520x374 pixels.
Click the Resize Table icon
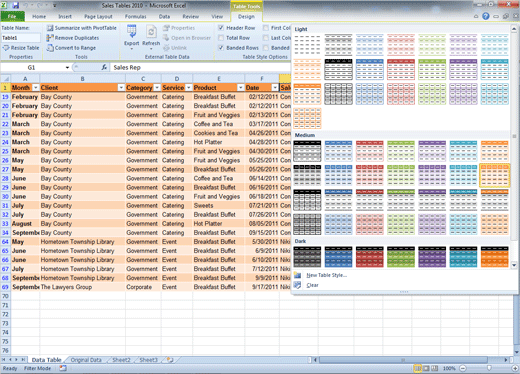click(x=6, y=48)
